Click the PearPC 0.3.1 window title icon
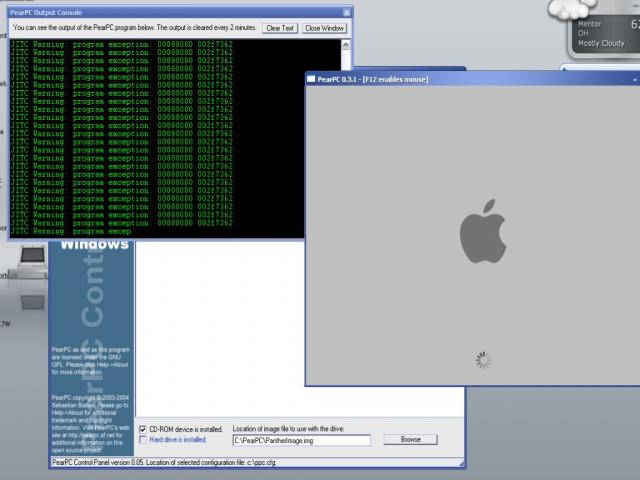Image resolution: width=640 pixels, height=480 pixels. click(x=311, y=79)
